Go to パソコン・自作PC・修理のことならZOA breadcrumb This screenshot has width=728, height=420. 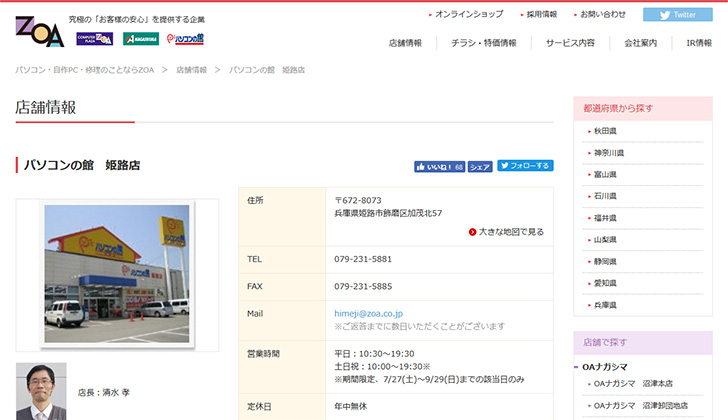point(84,70)
